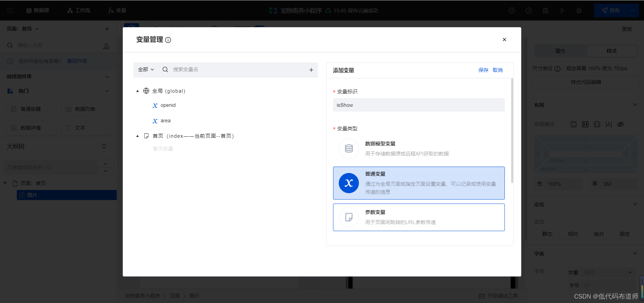Click the page icon of 首页 node
644x303 pixels.
click(146, 136)
